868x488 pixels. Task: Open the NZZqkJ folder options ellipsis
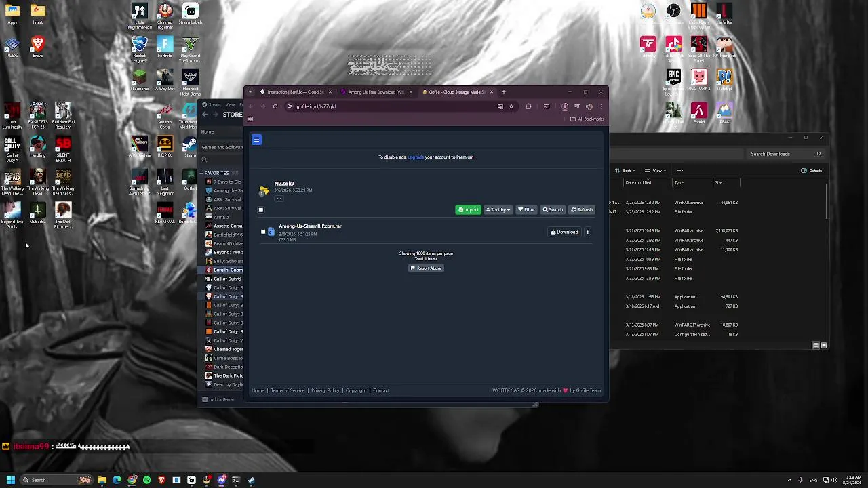tap(279, 199)
